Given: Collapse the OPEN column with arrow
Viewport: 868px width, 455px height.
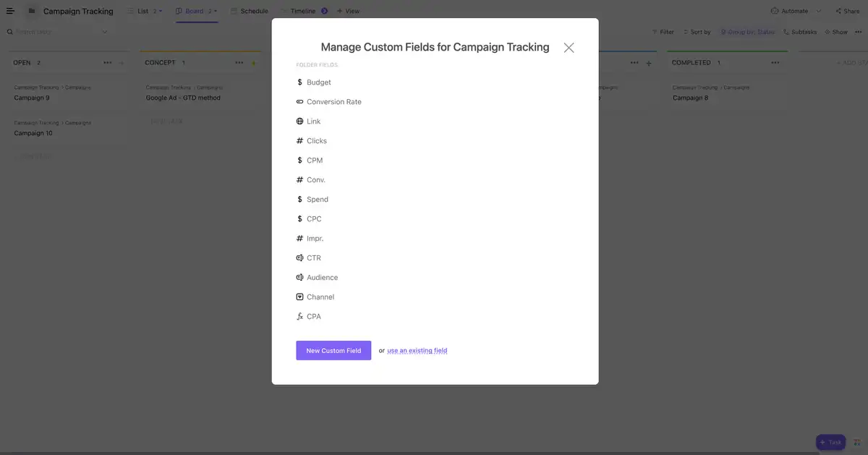Looking at the screenshot, I should pyautogui.click(x=121, y=63).
